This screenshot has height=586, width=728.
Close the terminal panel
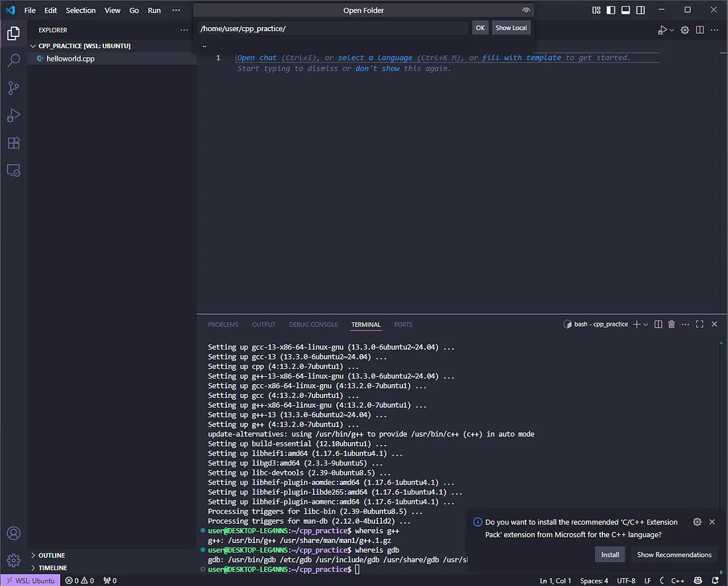[715, 324]
